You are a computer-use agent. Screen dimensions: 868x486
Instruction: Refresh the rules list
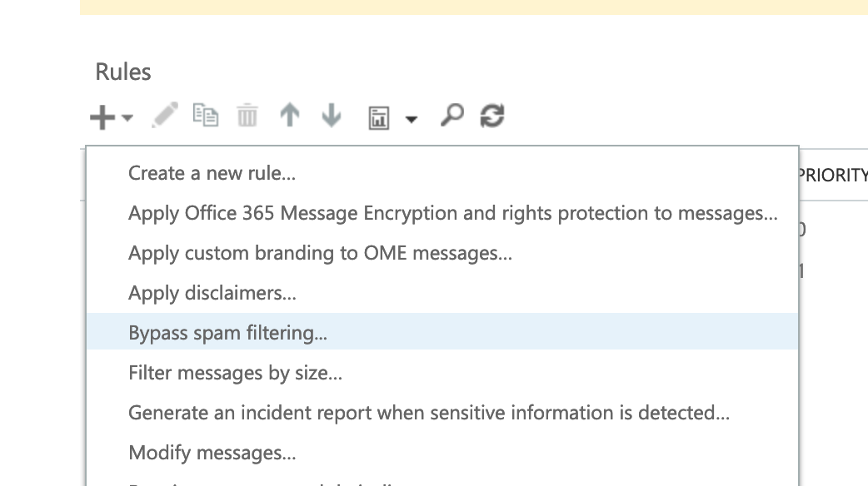click(491, 116)
